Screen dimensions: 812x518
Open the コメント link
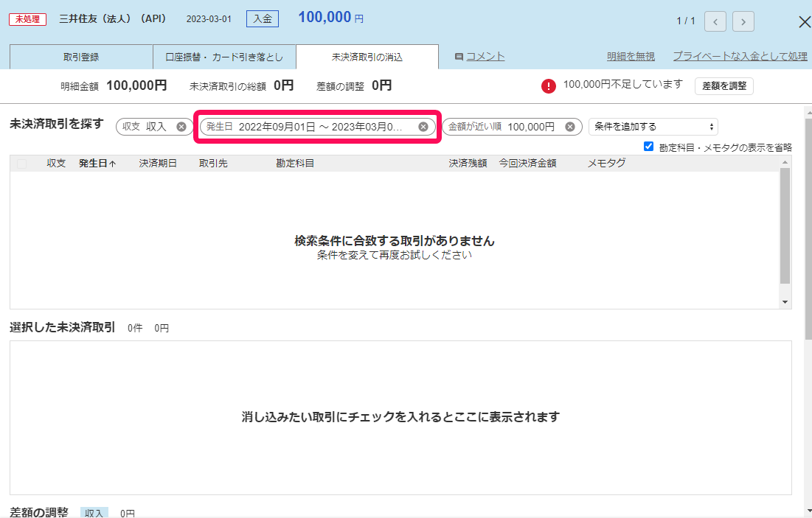[485, 57]
